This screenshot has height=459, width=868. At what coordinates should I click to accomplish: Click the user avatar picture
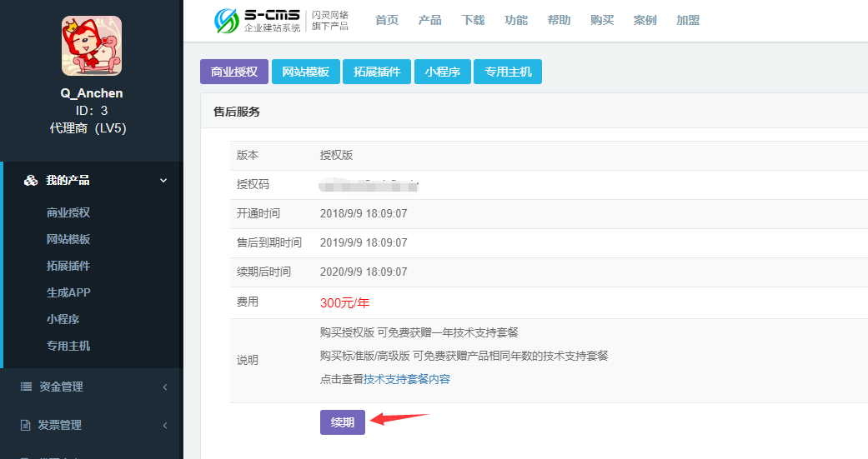point(92,46)
